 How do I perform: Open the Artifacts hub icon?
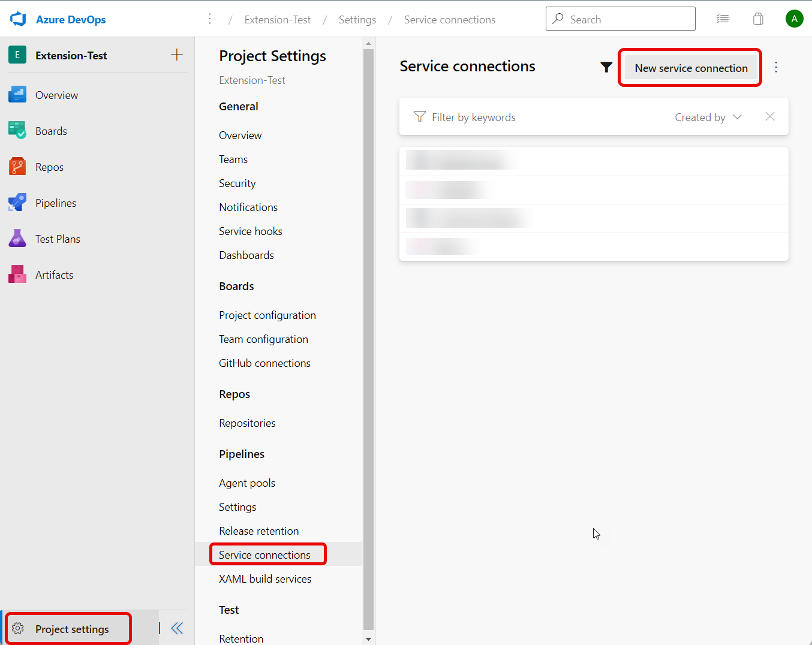(17, 275)
